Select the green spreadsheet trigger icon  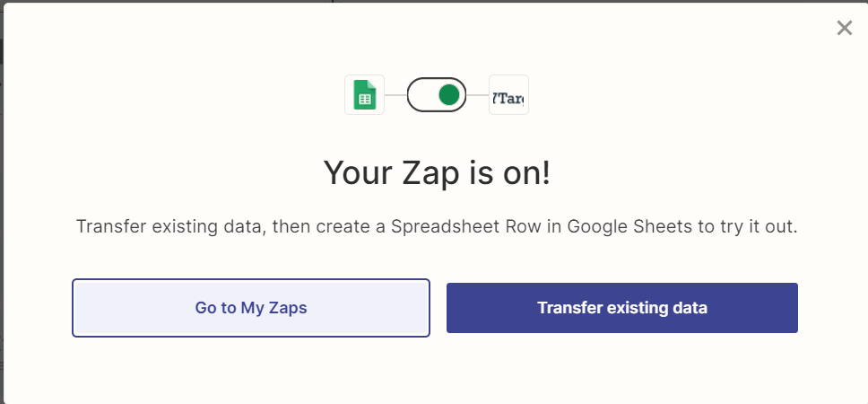click(364, 94)
